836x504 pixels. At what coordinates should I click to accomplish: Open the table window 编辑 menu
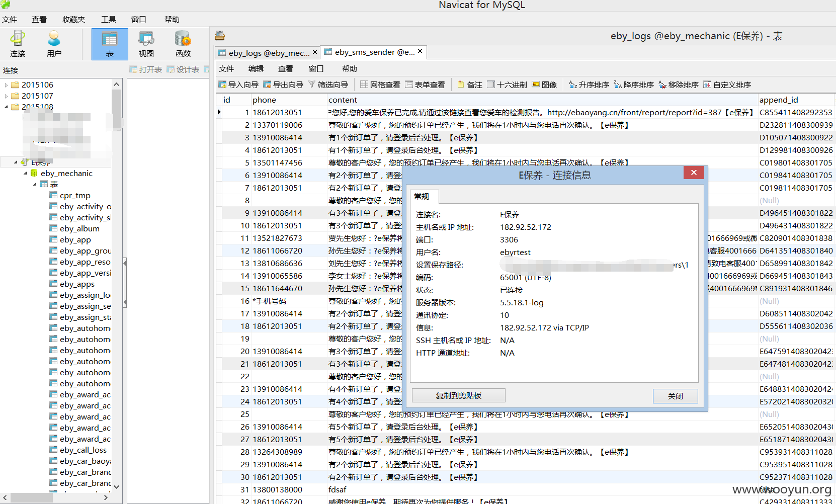(256, 68)
